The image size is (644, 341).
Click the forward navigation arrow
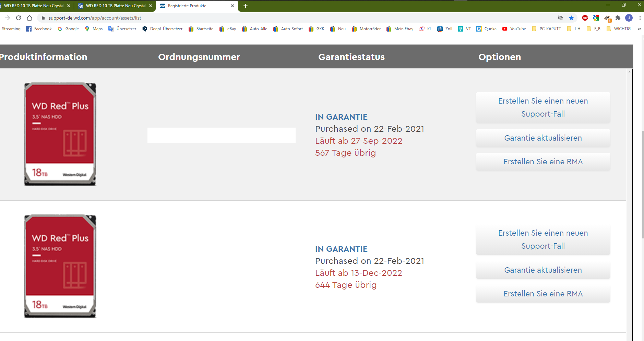[x=8, y=18]
